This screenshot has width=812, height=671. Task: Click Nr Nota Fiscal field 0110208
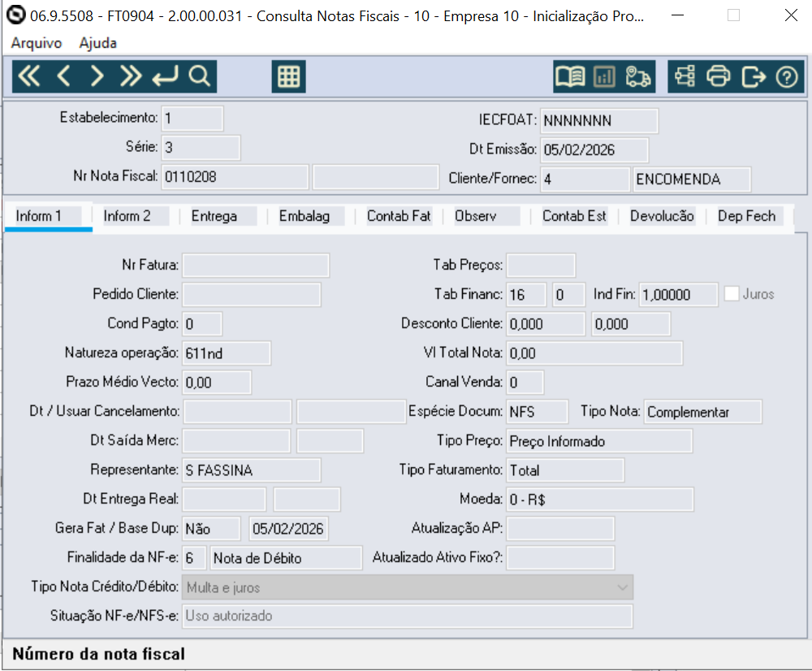click(x=235, y=177)
